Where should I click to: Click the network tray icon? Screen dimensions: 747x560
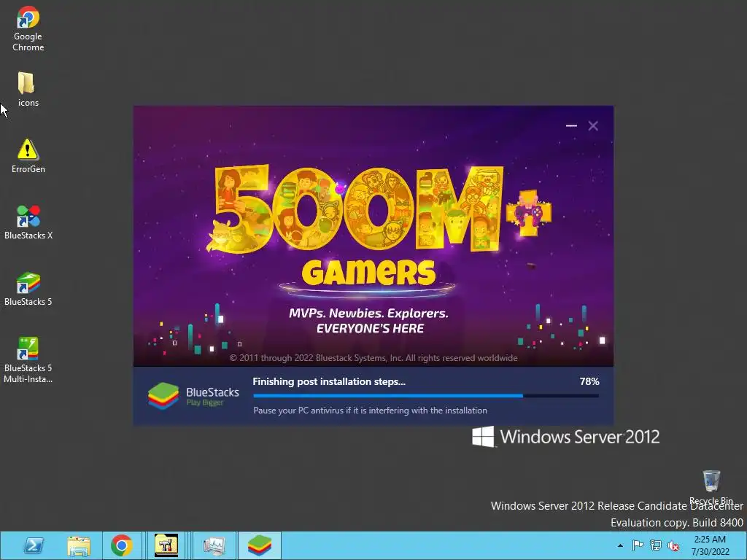[656, 545]
